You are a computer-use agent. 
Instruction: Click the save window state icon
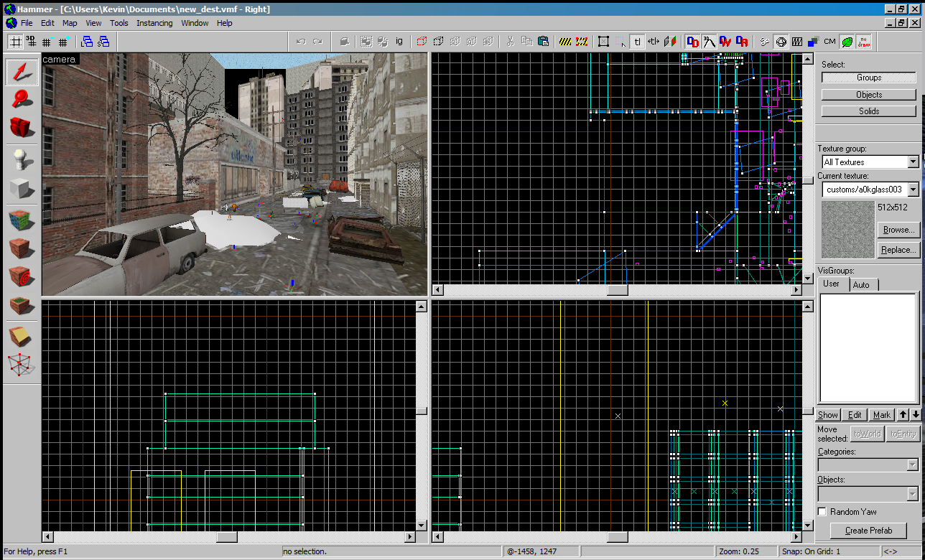103,42
